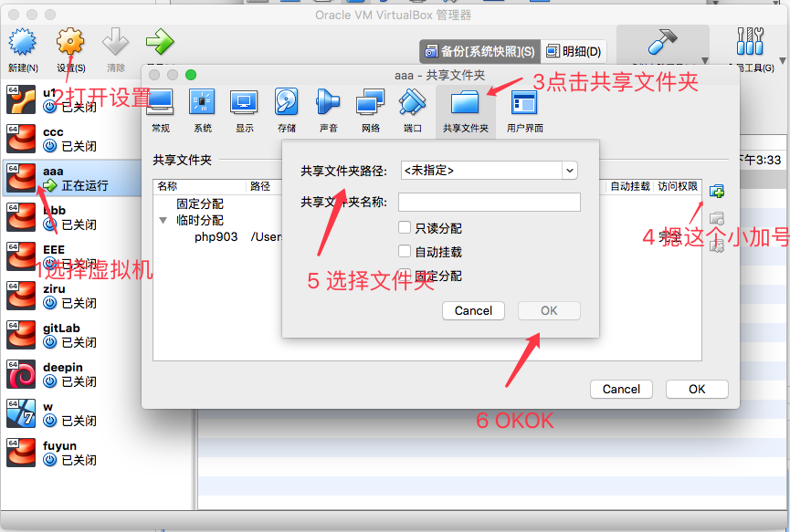Screen dimensions: 790x532
Task: Open the 系统 System settings icon
Action: click(x=202, y=102)
